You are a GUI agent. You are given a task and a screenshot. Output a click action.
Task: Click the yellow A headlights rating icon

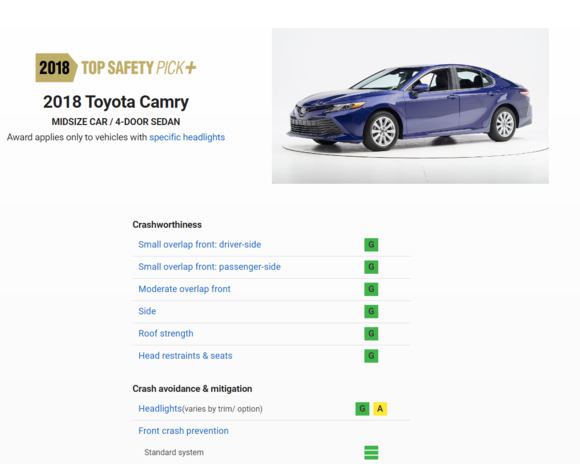click(x=380, y=409)
